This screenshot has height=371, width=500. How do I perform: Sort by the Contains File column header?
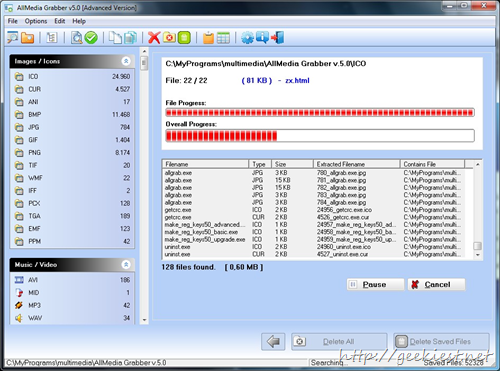tap(432, 164)
